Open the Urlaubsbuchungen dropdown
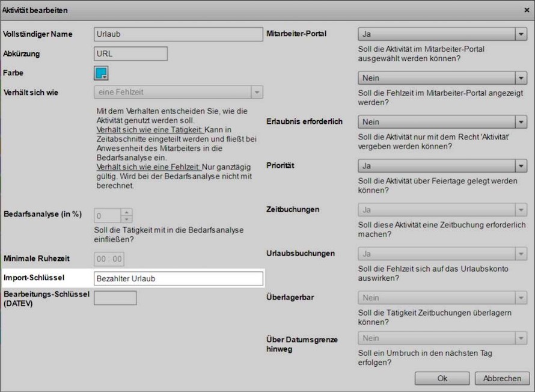Image resolution: width=535 pixels, height=392 pixels. tap(442, 254)
